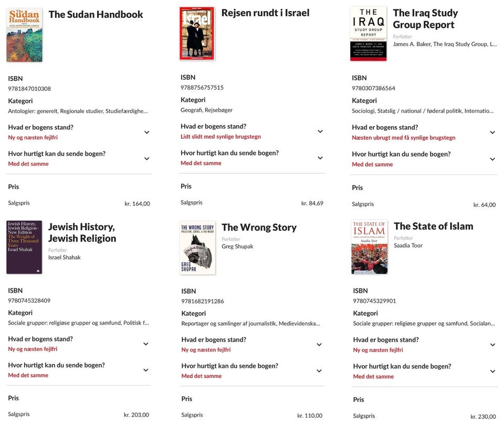504x423 pixels.
Task: Open the Rejsen rundt i Israel cover image
Action: pyautogui.click(x=197, y=34)
